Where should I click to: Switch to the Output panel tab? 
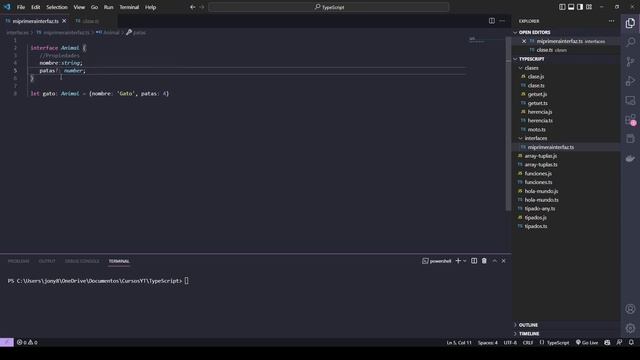47,261
